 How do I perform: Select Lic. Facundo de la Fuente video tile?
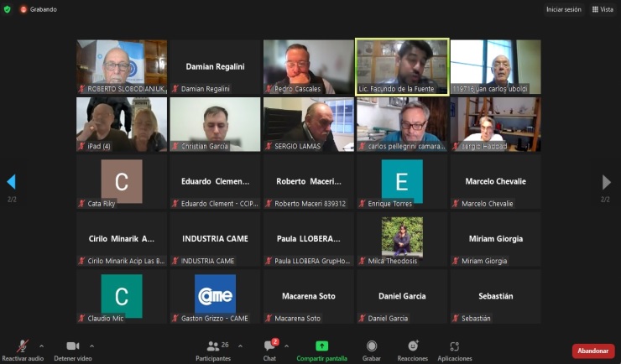tap(402, 67)
